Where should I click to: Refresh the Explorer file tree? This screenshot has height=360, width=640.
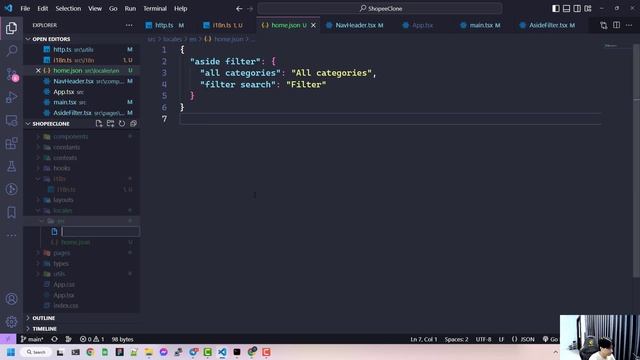click(x=122, y=124)
